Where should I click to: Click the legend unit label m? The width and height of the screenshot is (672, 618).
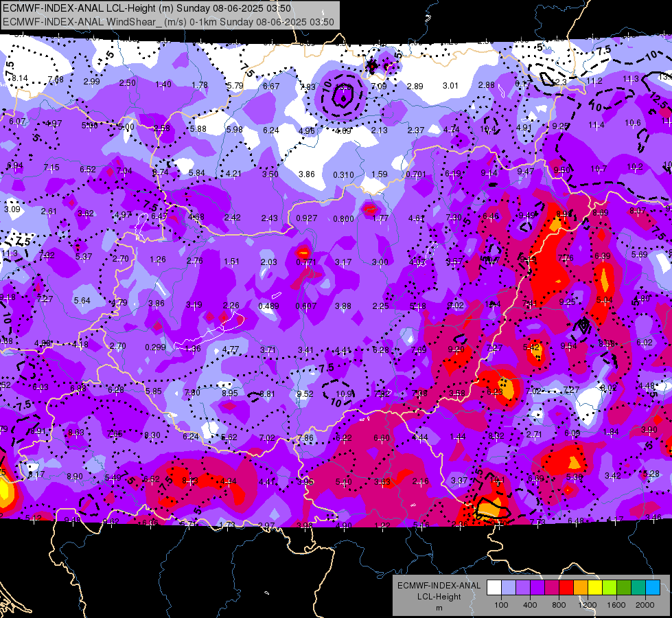tap(439, 608)
